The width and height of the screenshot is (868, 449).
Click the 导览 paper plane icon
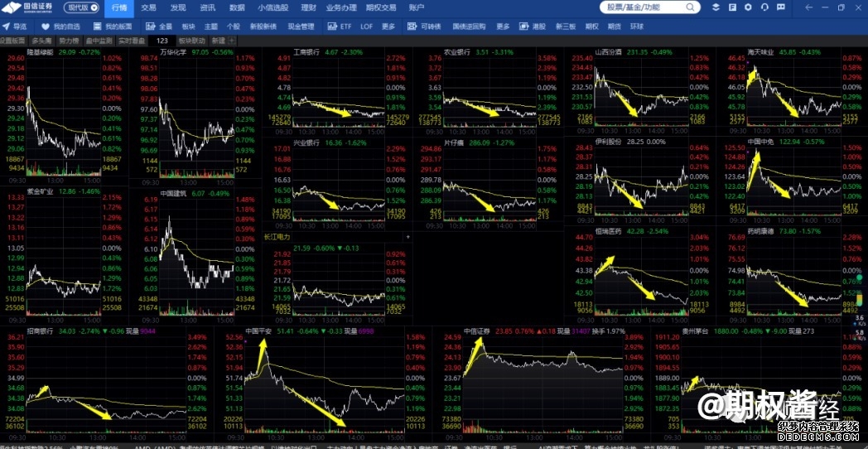(6, 26)
